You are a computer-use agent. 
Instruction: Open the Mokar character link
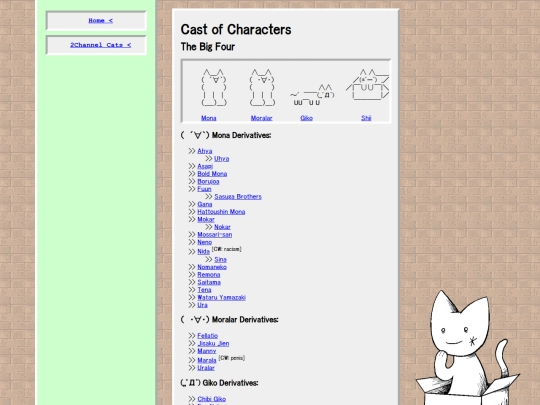point(206,219)
